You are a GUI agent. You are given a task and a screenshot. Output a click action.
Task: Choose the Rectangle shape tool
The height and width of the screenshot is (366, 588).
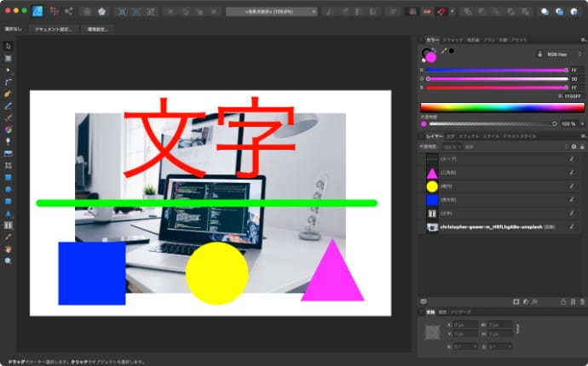pyautogui.click(x=9, y=177)
